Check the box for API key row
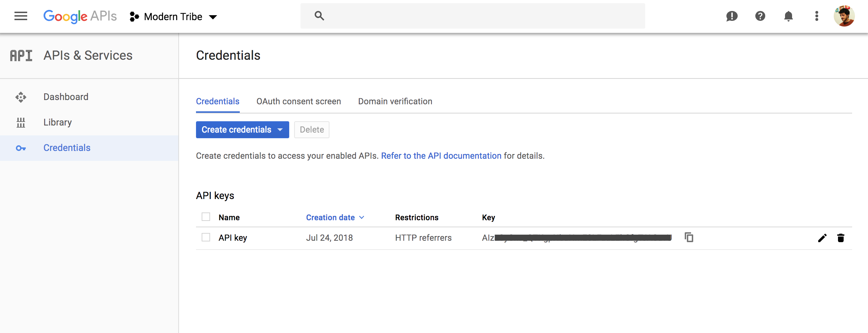Screen dimensions: 868x333 [x=206, y=238]
